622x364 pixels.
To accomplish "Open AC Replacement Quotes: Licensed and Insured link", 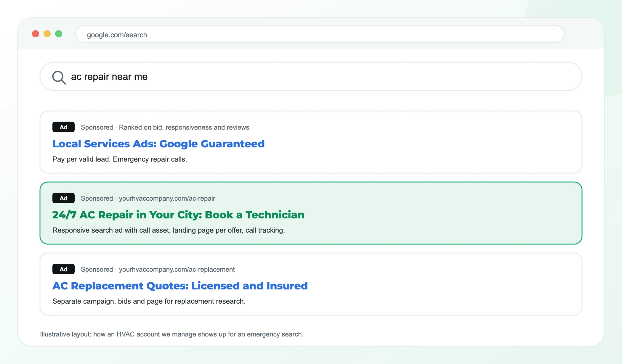I will (180, 286).
